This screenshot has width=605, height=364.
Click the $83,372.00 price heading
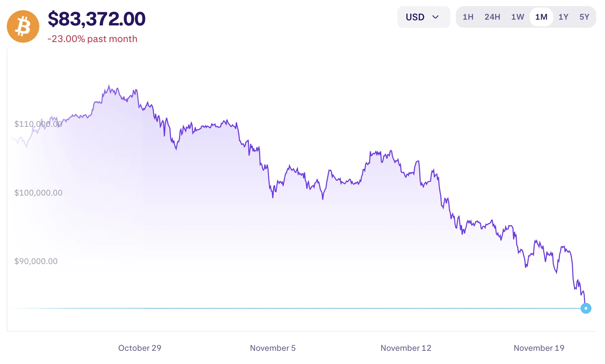tap(97, 19)
